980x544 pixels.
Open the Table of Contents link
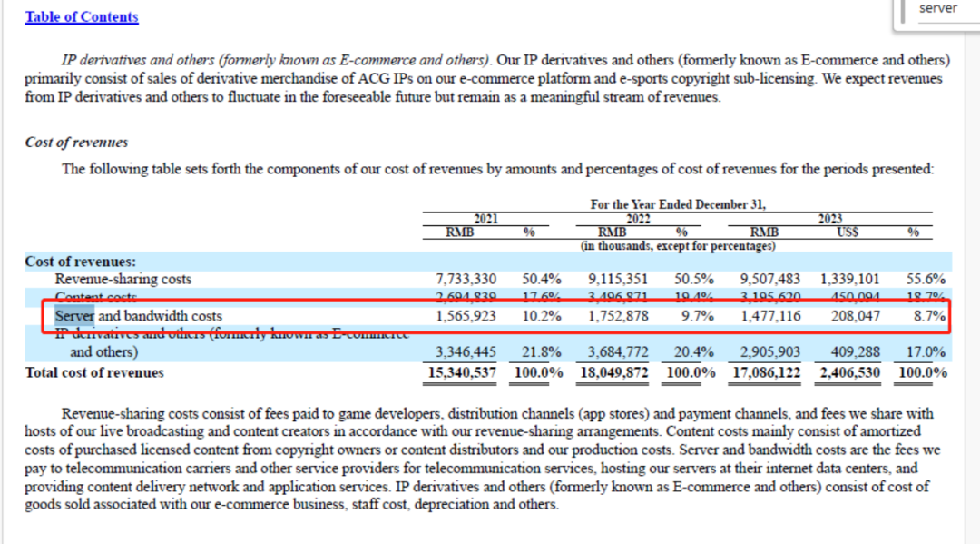[x=82, y=17]
